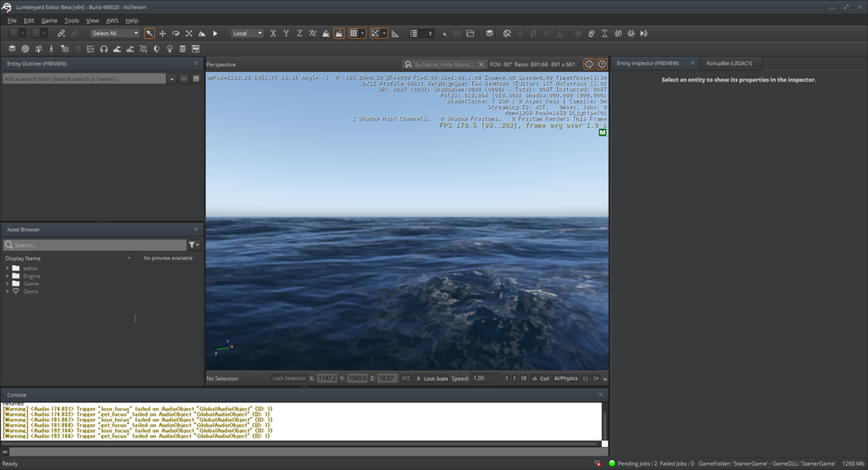Viewport: 868px width, 470px height.
Task: Open the AWS menu
Action: point(113,20)
